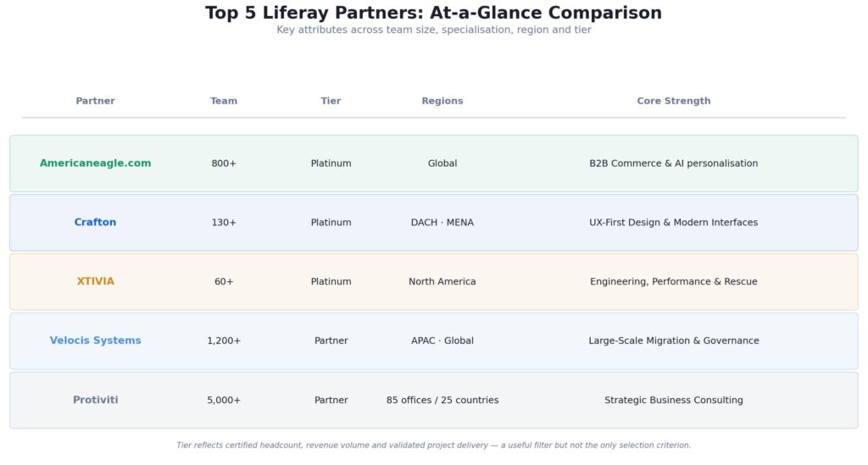The image size is (868, 465).
Task: Click the Platinum tier cell for Crafton
Action: 331,222
